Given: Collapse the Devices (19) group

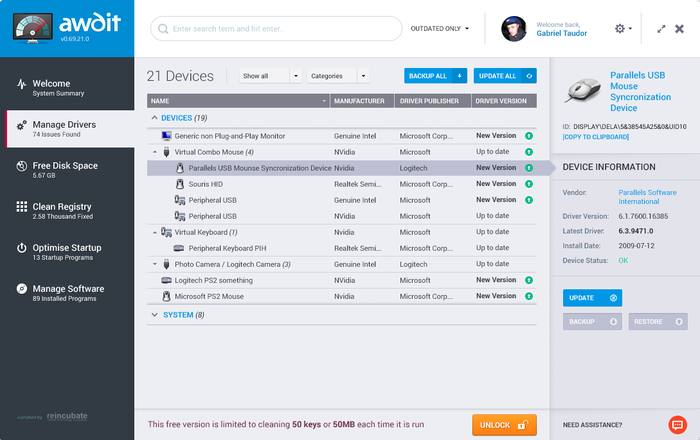Looking at the screenshot, I should point(154,118).
